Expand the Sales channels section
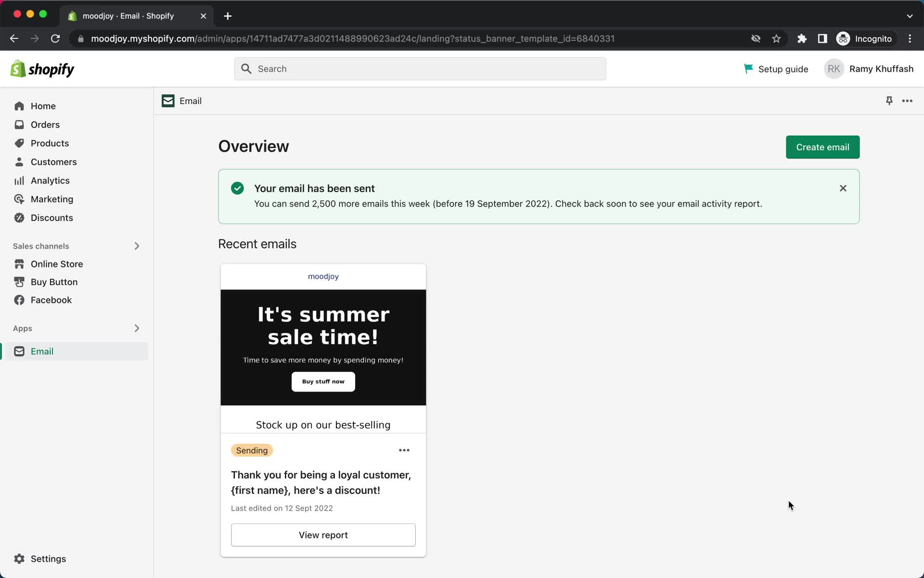This screenshot has height=578, width=924. click(136, 246)
